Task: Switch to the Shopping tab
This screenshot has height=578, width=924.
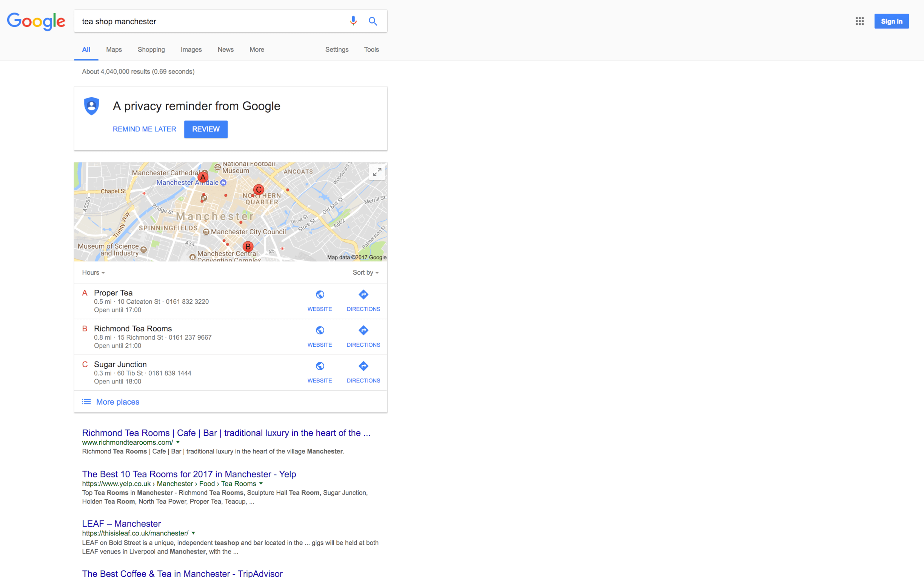Action: point(151,50)
